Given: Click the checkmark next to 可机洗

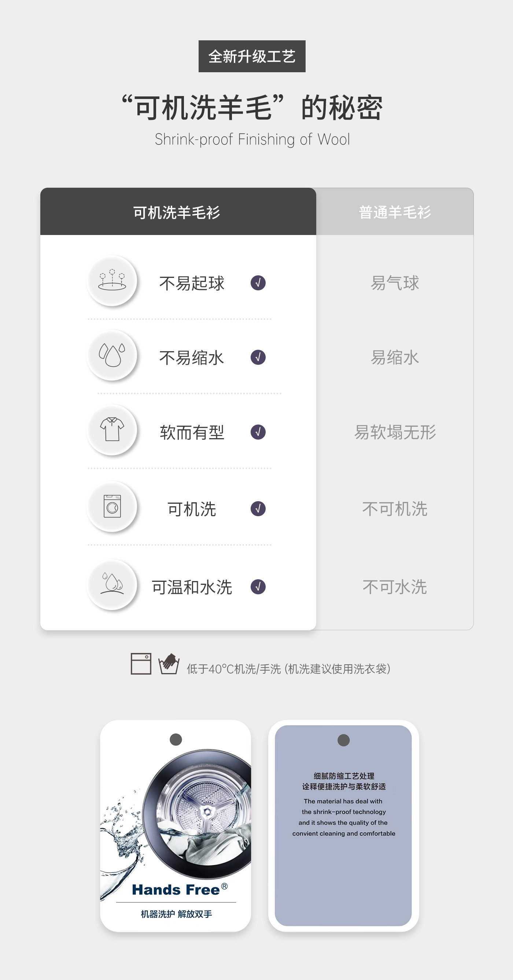Looking at the screenshot, I should point(258,509).
